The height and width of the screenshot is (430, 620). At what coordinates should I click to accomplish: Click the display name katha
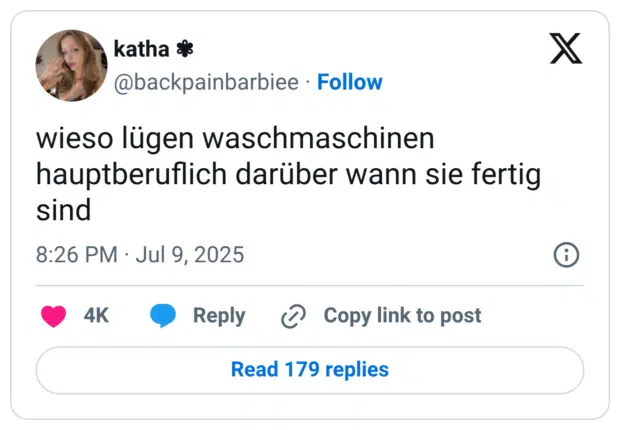tap(141, 48)
